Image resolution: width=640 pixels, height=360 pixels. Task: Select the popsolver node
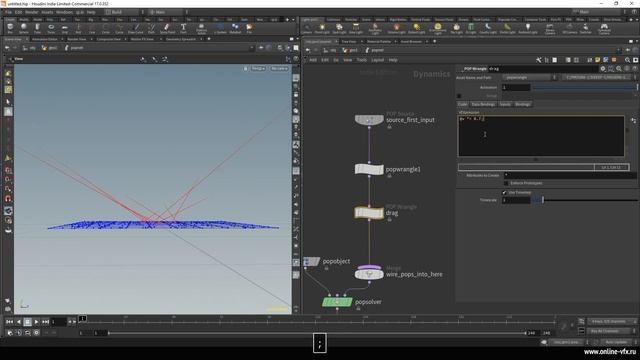click(x=337, y=302)
